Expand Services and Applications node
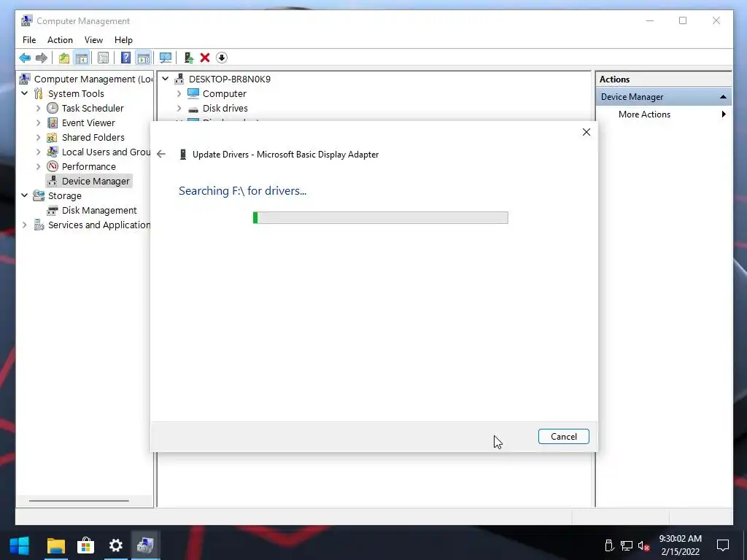This screenshot has width=747, height=560. tap(25, 225)
